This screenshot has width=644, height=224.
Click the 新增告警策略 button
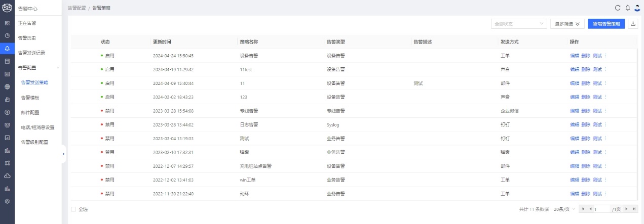tap(606, 24)
